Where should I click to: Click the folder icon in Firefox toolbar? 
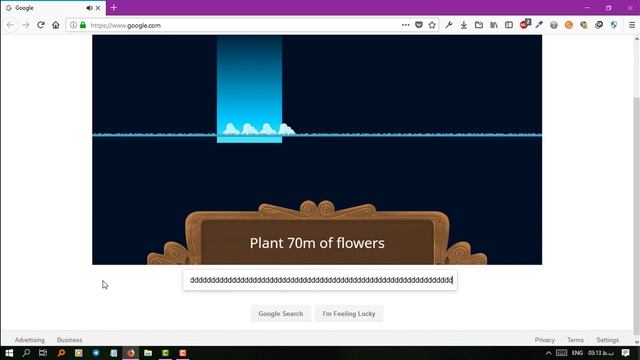(x=479, y=25)
